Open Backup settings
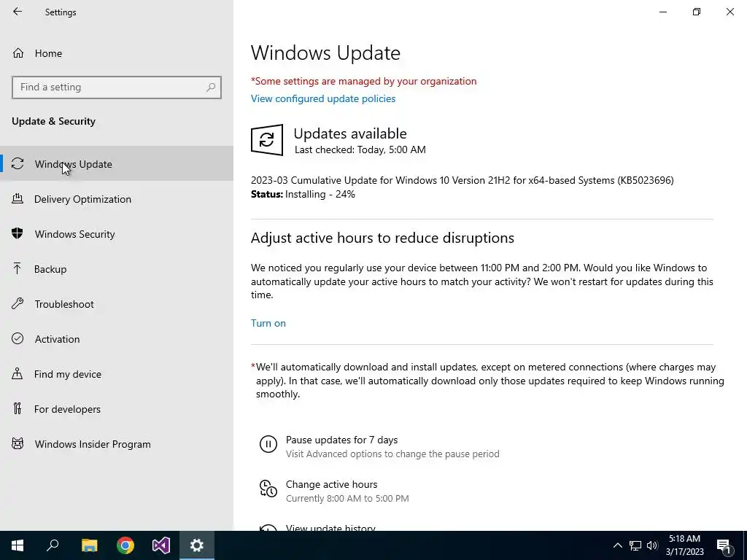Image resolution: width=747 pixels, height=560 pixels. [117, 269]
